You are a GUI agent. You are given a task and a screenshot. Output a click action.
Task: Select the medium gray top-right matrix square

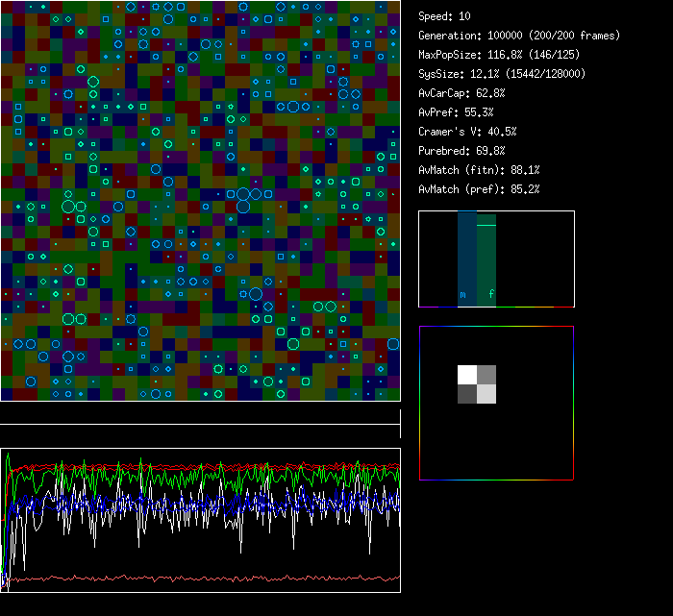[x=486, y=375]
